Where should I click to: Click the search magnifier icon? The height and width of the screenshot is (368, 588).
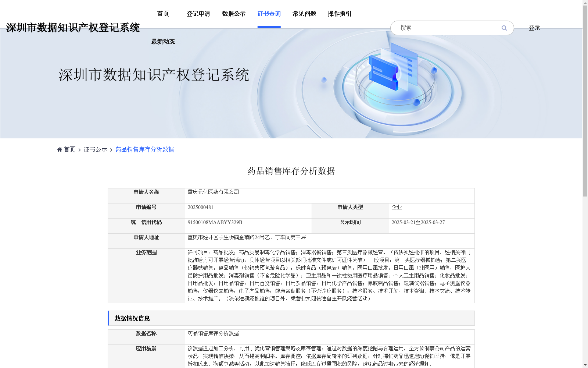tap(504, 28)
